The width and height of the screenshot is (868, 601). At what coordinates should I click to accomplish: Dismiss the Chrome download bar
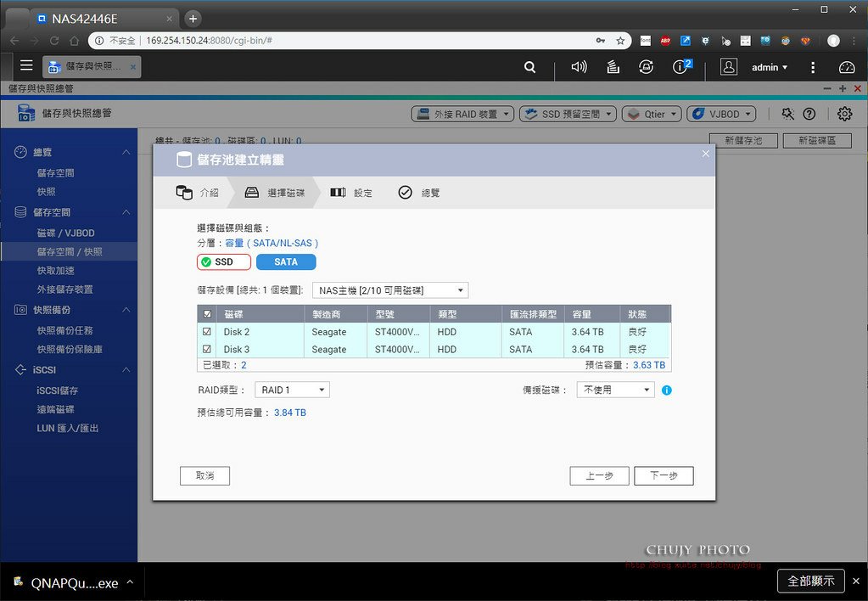tap(856, 581)
